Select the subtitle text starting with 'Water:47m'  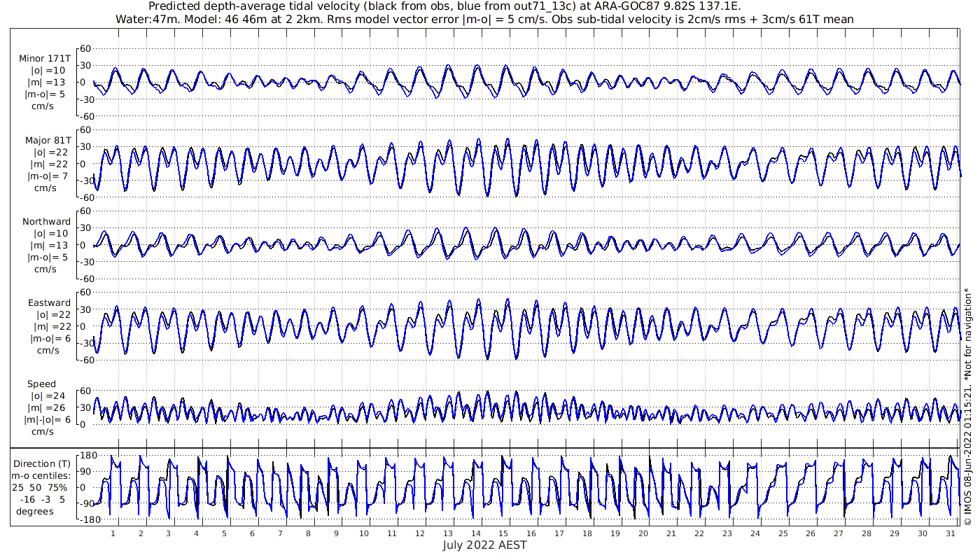pyautogui.click(x=484, y=19)
